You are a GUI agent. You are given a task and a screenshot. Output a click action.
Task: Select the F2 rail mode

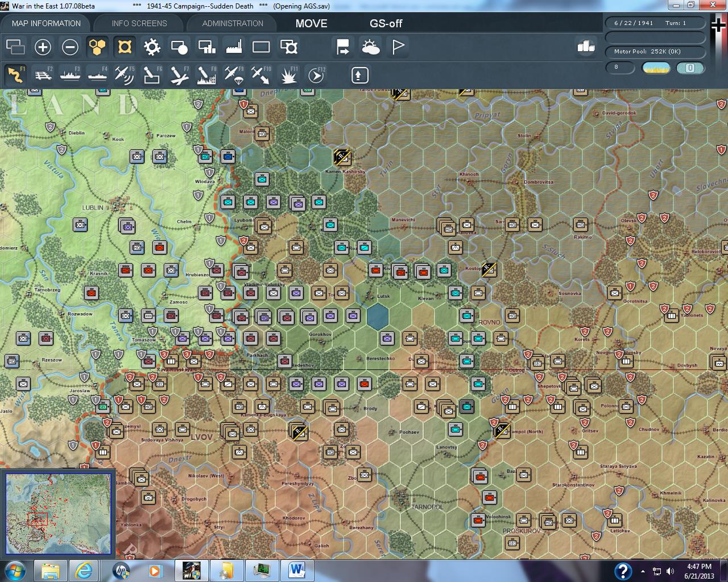pyautogui.click(x=43, y=75)
